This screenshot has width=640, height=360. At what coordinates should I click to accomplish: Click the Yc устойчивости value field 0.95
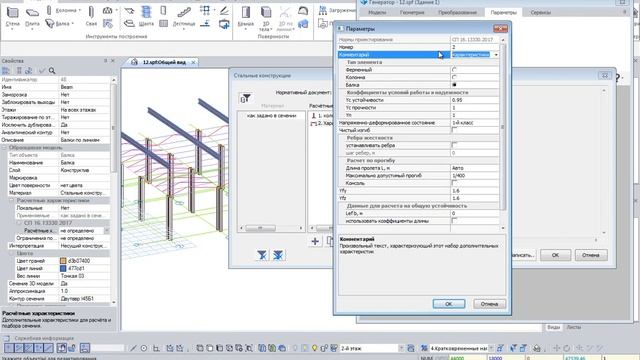coord(474,100)
